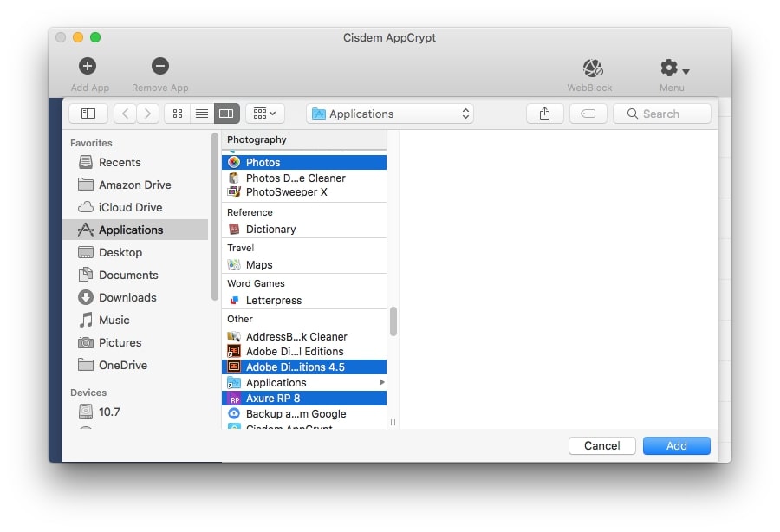The width and height of the screenshot is (780, 532).
Task: Select AddressB...k Cleaner app
Action: [x=304, y=336]
